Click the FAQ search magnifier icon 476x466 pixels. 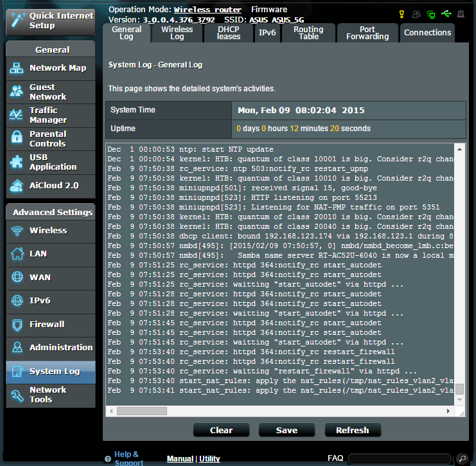pyautogui.click(x=463, y=458)
